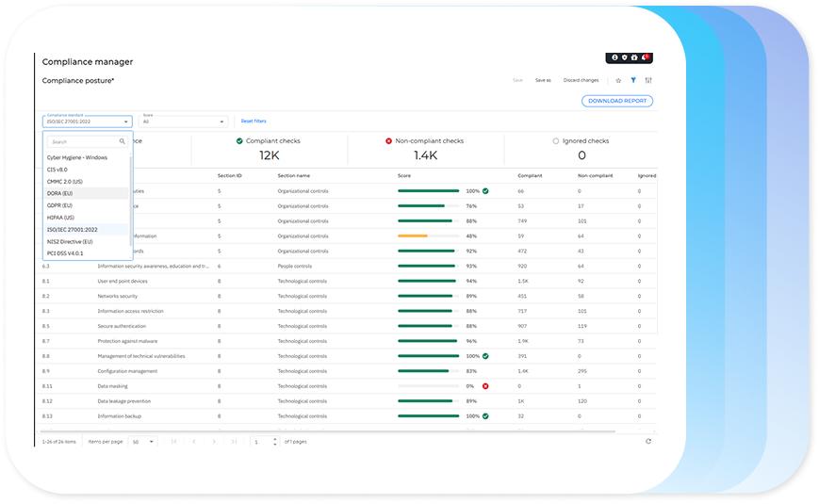Viewport: 819px width, 504px height.
Task: Open column settings sliders icon
Action: pyautogui.click(x=648, y=81)
